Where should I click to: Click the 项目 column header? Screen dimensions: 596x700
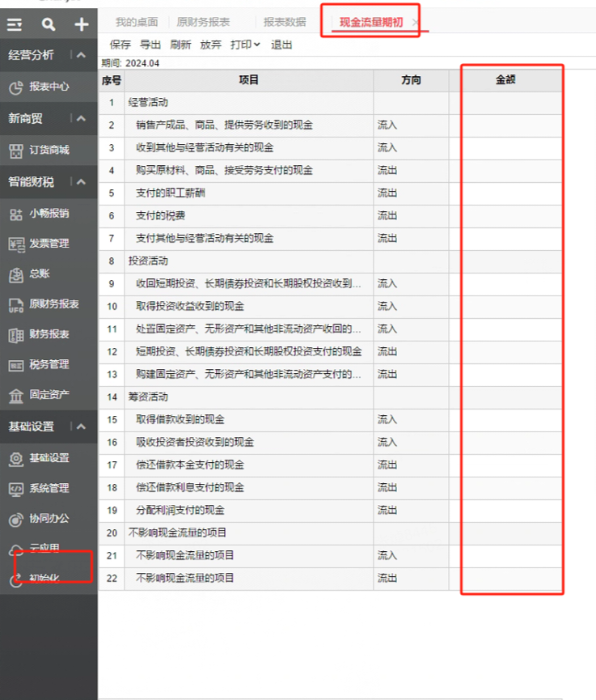pos(249,80)
